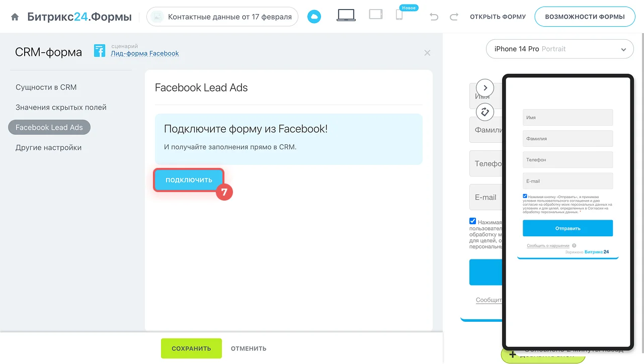Screen dimensions: 644x364
Task: Click the blue cloud sync icon
Action: [314, 17]
